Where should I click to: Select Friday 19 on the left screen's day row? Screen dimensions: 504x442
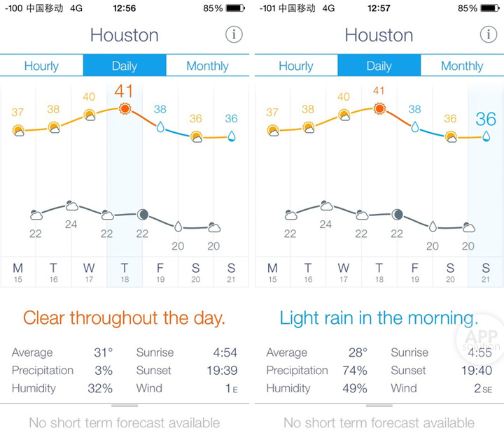(160, 272)
